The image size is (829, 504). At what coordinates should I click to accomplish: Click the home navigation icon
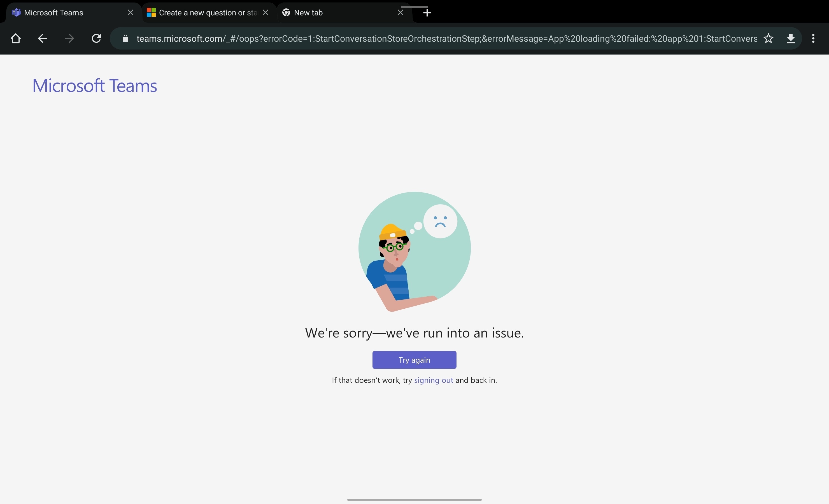[x=15, y=38]
